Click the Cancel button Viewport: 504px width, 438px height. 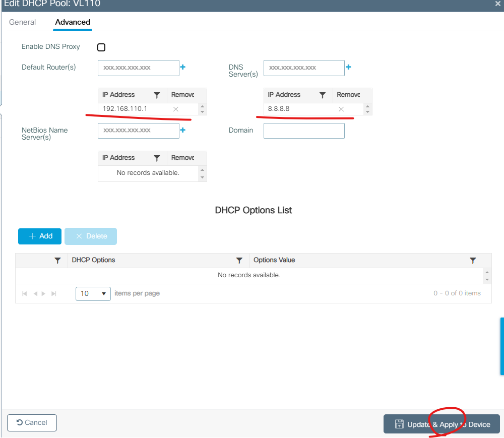click(x=32, y=422)
